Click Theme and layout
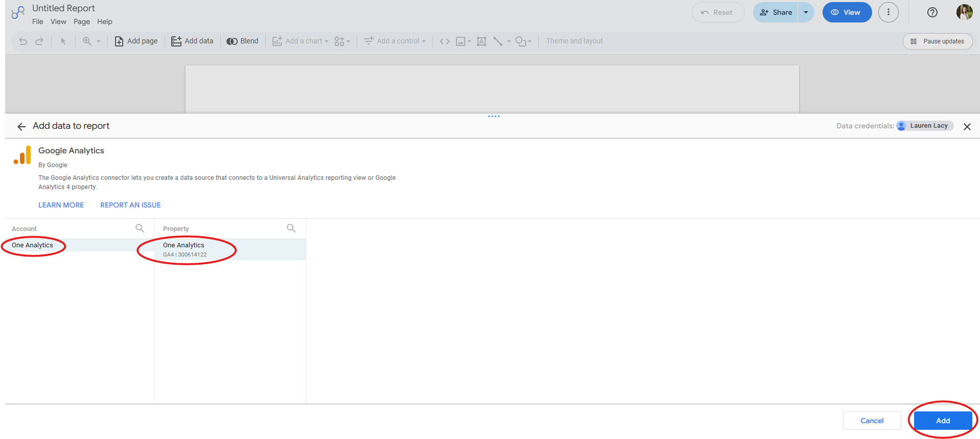This screenshot has height=439, width=980. click(x=575, y=41)
